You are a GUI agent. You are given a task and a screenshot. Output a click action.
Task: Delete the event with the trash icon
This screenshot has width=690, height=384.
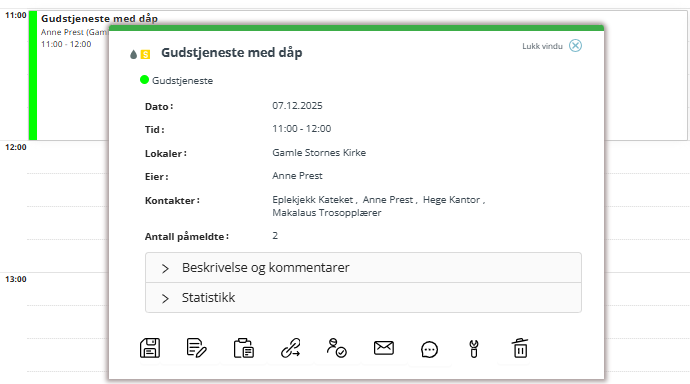click(520, 348)
